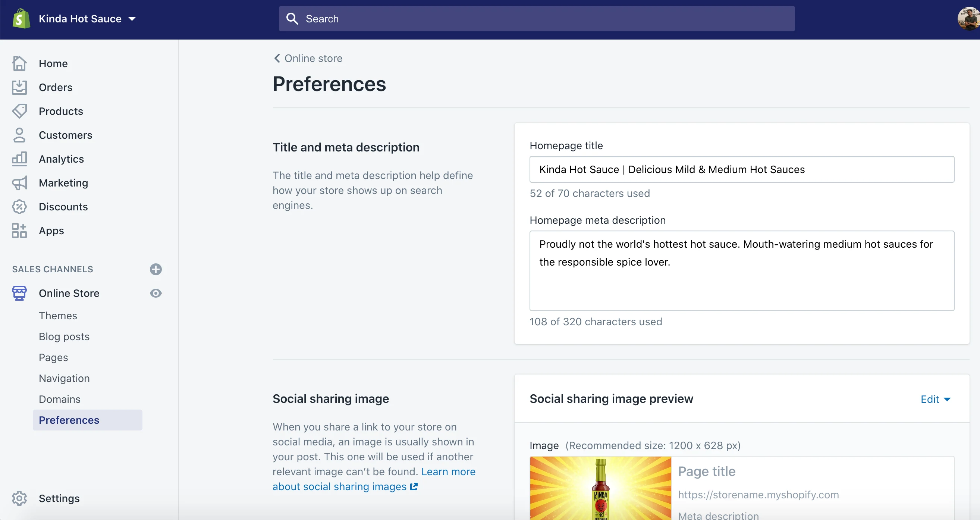Click the Discounts percent badge icon
The width and height of the screenshot is (980, 520).
[x=19, y=207]
